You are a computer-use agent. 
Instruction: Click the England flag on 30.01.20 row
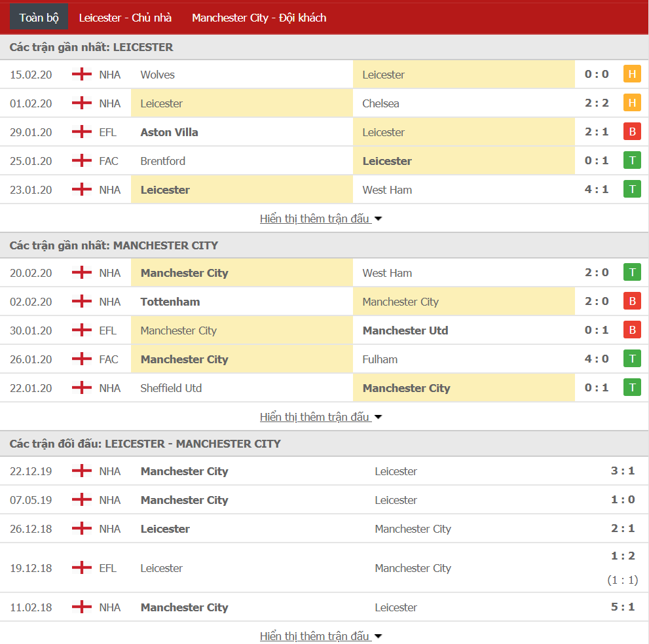pyautogui.click(x=82, y=330)
